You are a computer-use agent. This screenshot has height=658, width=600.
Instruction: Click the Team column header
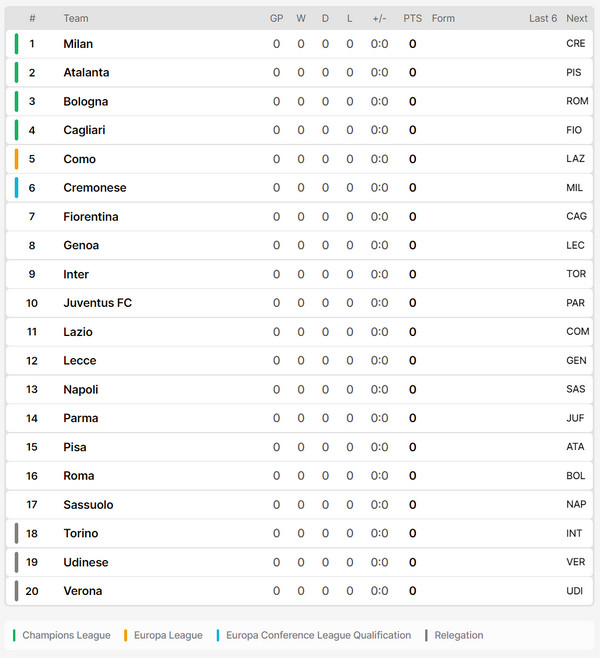coord(76,18)
